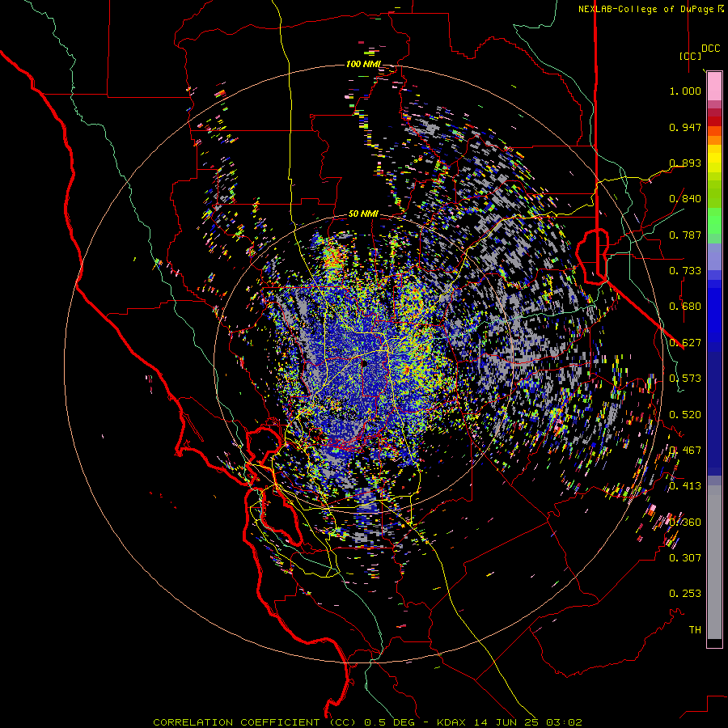Click the 100 NMI range ring label
Viewport: 728px width, 728px height.
363,64
